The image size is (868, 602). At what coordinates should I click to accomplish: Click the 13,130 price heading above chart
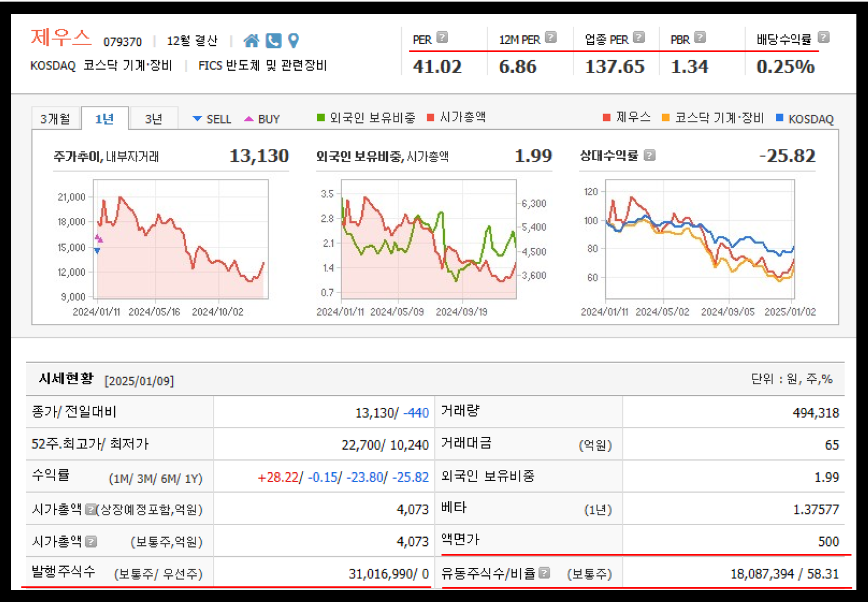click(259, 156)
